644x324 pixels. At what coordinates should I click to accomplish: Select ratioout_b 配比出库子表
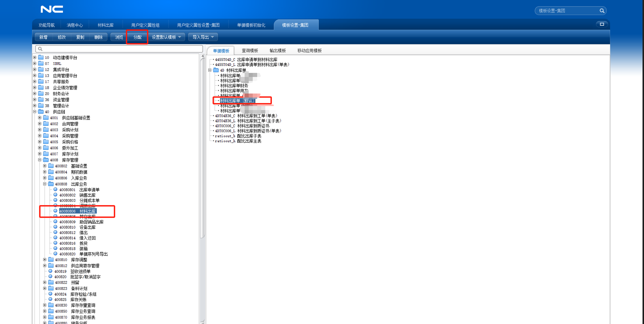point(238,136)
